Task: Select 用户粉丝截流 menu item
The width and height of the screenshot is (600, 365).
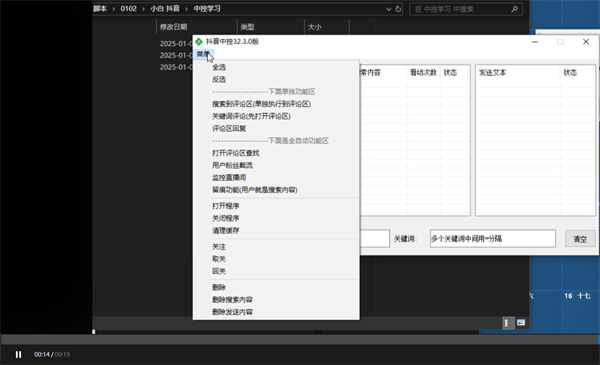Action: [x=232, y=165]
